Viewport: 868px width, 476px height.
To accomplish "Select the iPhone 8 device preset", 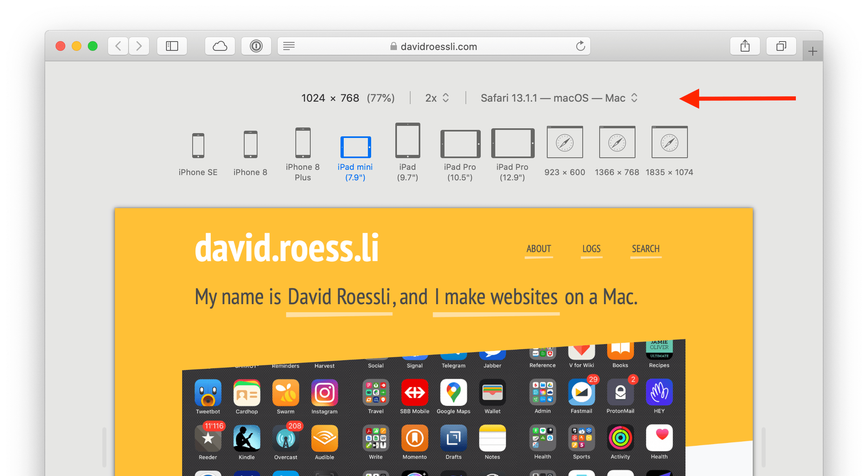I will (x=250, y=154).
